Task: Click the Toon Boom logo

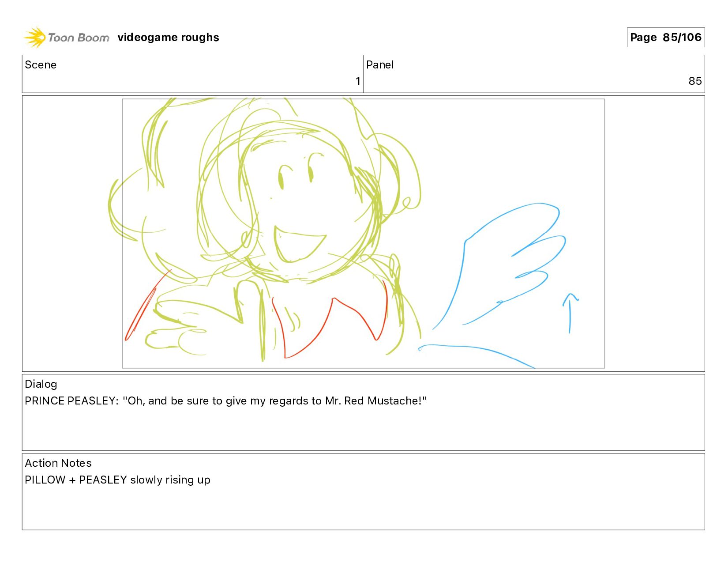Action: pyautogui.click(x=66, y=38)
